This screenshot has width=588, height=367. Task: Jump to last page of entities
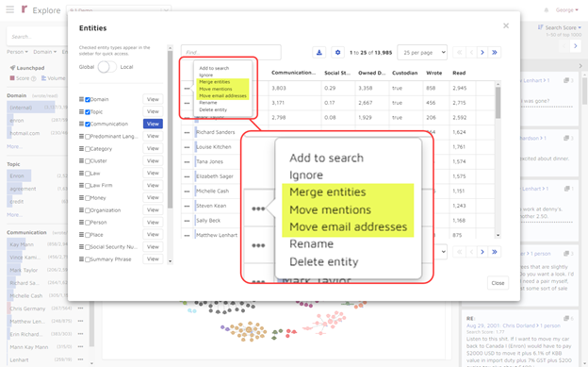pos(495,53)
